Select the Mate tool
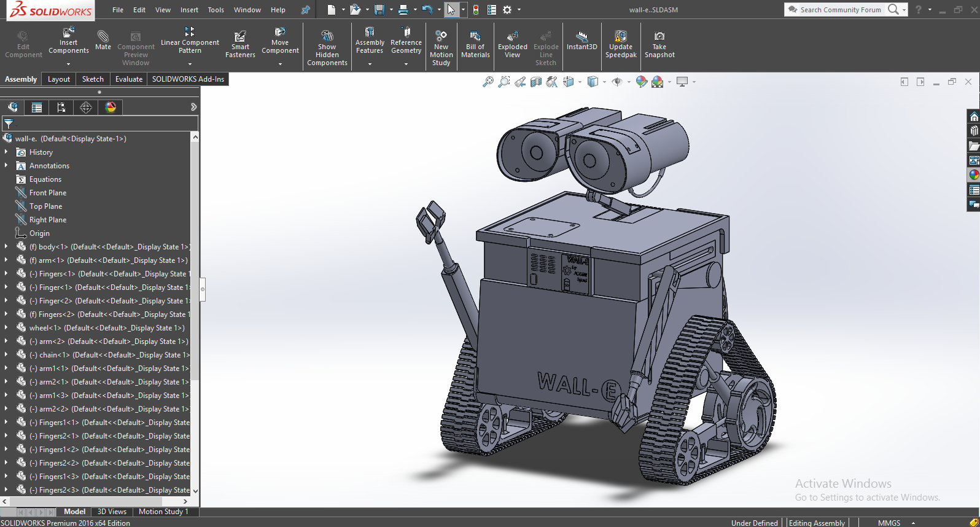 coord(103,40)
